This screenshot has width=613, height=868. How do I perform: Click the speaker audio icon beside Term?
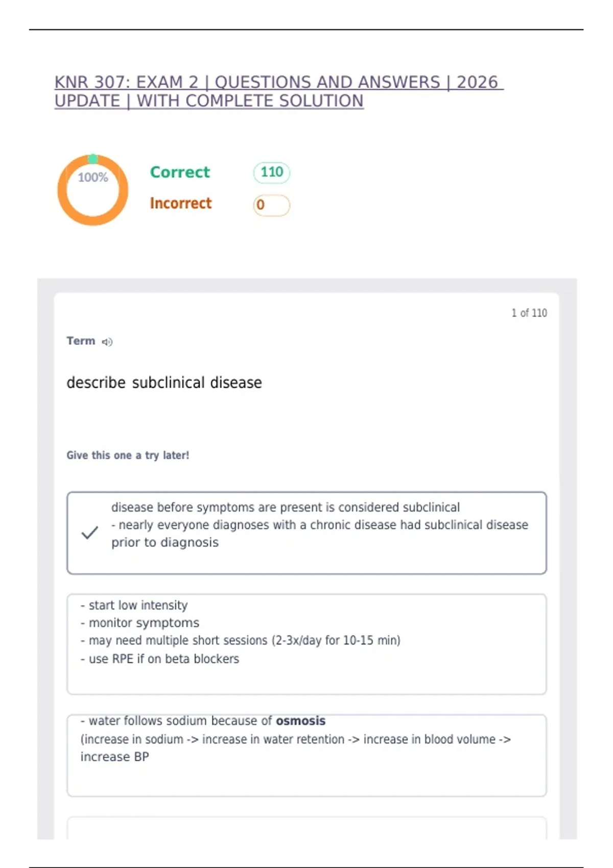[x=107, y=342]
